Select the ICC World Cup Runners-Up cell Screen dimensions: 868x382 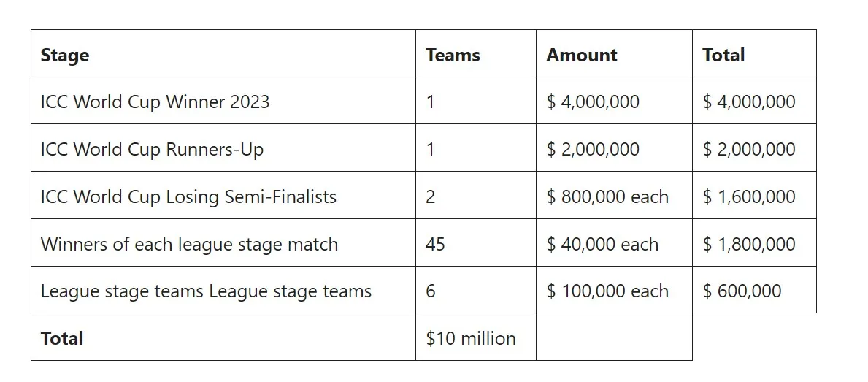[x=223, y=148]
